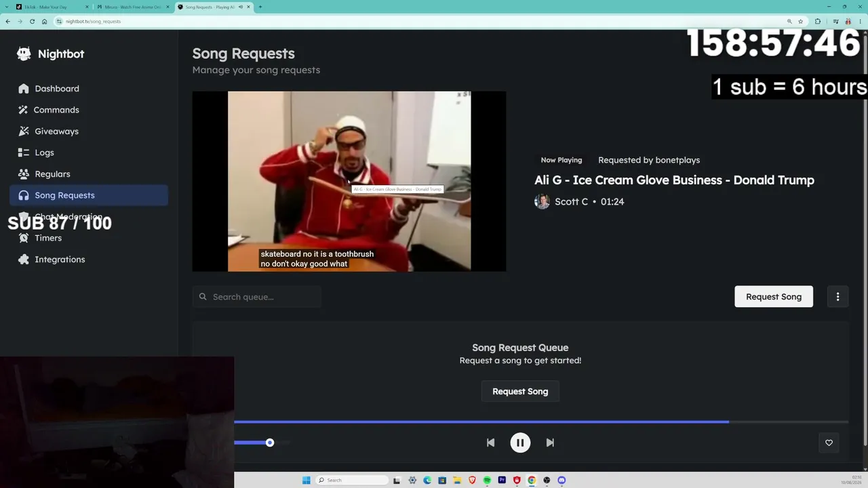Open the Ali G song title link
868x488 pixels.
674,180
